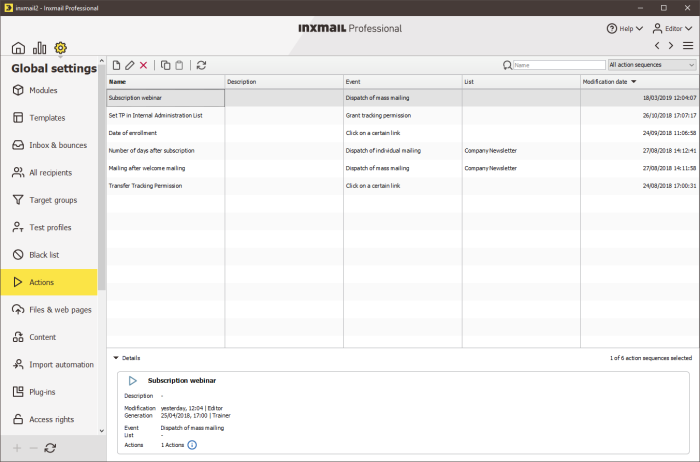
Task: Select Actions in the sidebar
Action: (x=49, y=282)
